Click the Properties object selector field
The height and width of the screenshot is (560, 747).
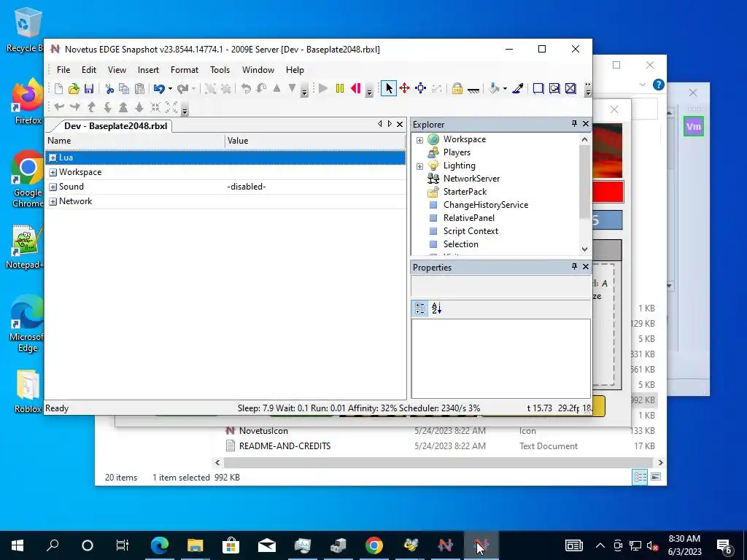tap(501, 286)
